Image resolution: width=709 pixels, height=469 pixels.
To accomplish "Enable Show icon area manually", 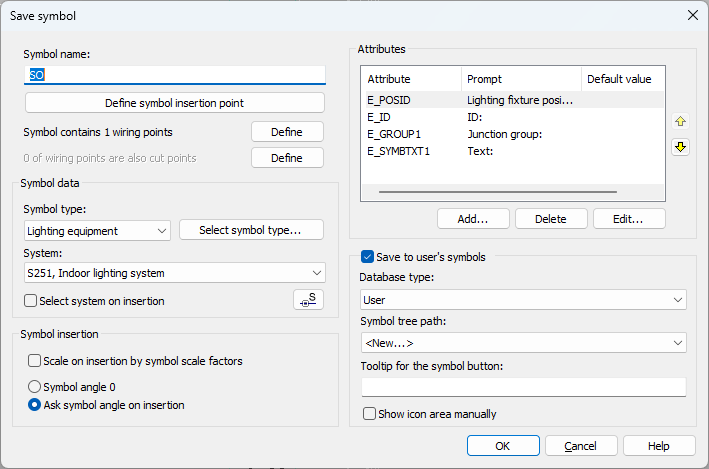I will click(370, 414).
